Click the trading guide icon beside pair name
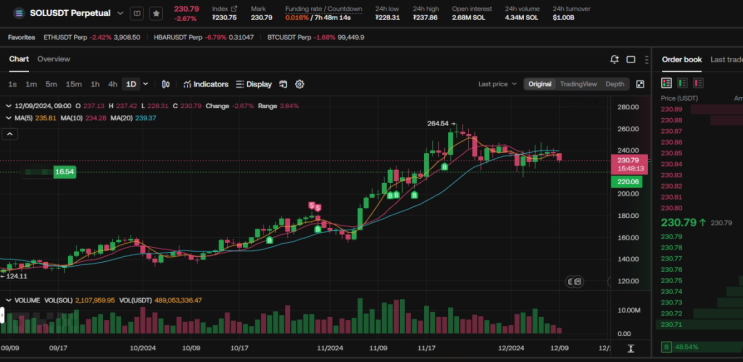The image size is (743, 362). [x=137, y=13]
